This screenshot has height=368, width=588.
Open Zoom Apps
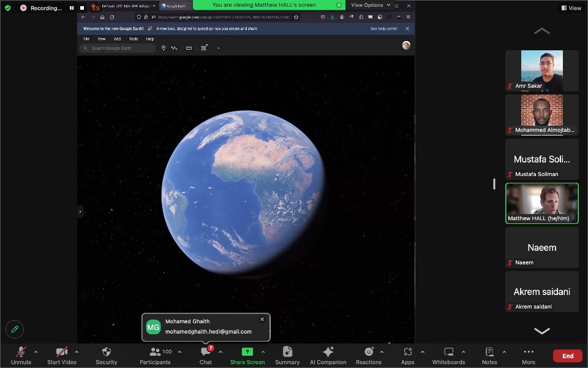(408, 356)
